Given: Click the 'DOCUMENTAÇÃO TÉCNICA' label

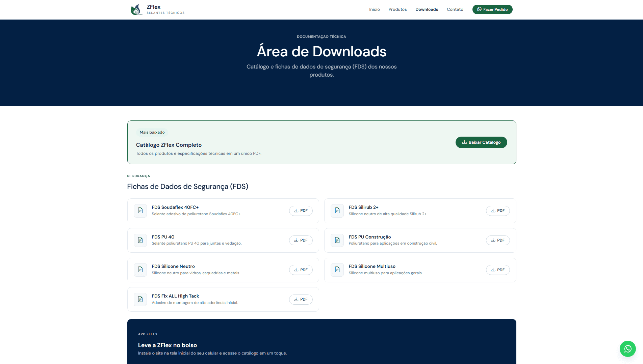Looking at the screenshot, I should (321, 36).
